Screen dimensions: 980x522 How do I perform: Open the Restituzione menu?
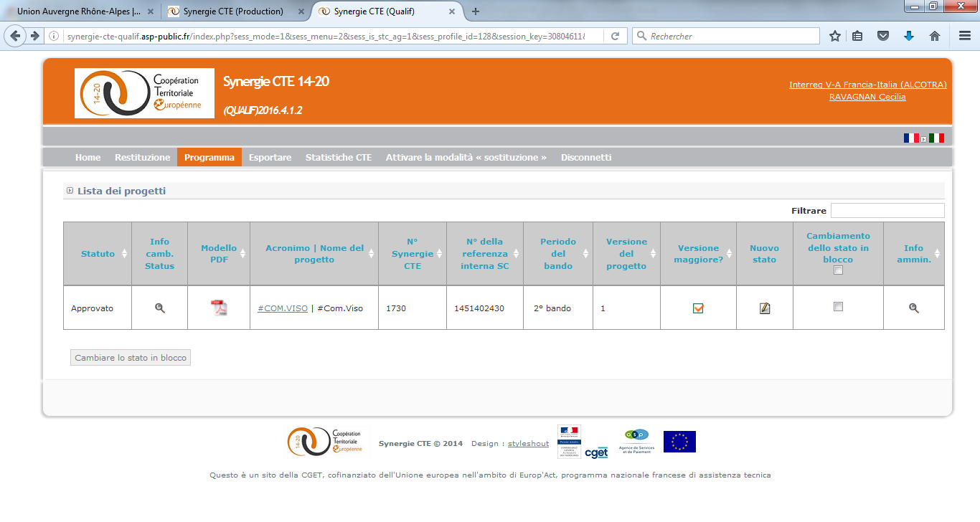pyautogui.click(x=143, y=157)
